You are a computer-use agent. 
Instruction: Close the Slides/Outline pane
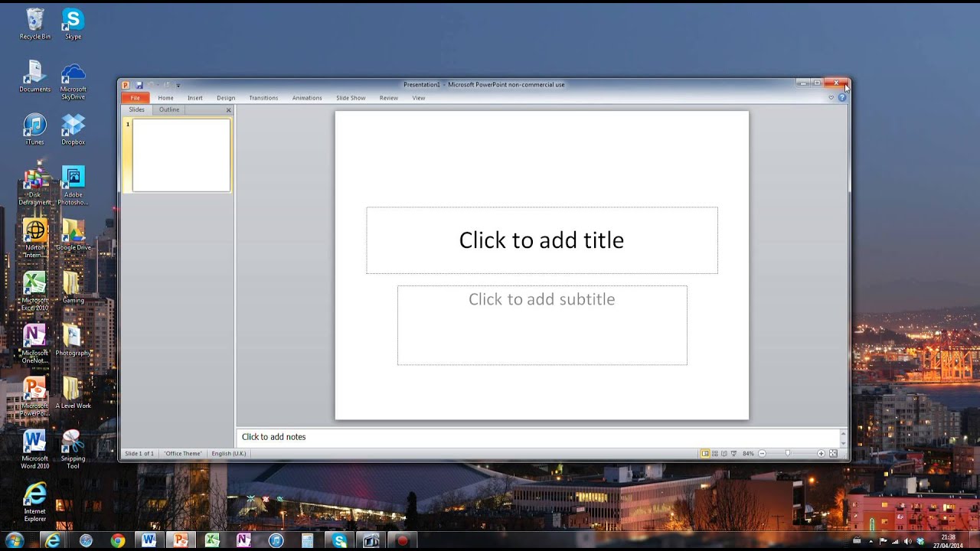point(228,110)
